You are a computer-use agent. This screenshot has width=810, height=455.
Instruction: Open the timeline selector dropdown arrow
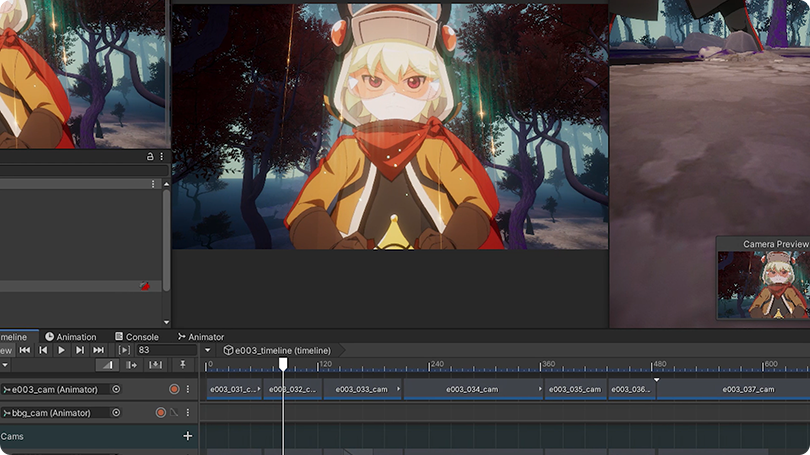(x=208, y=350)
